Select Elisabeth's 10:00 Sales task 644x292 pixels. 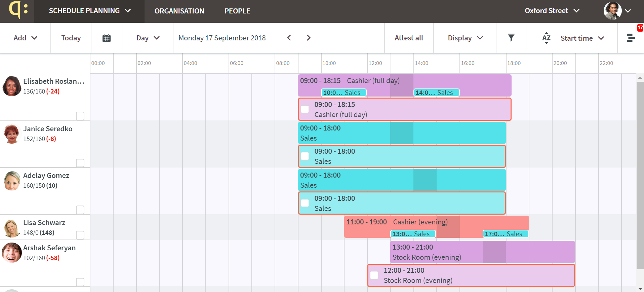(344, 93)
